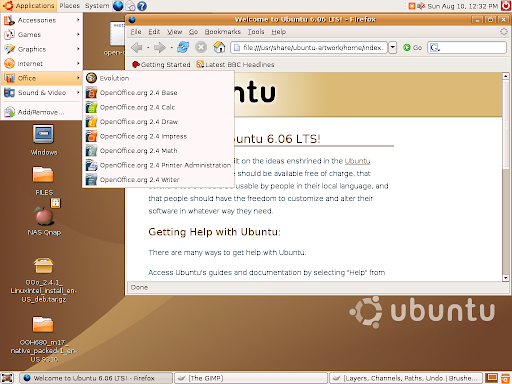Click the page scrollbar down arrow
The height and width of the screenshot is (384, 512).
pyautogui.click(x=506, y=278)
